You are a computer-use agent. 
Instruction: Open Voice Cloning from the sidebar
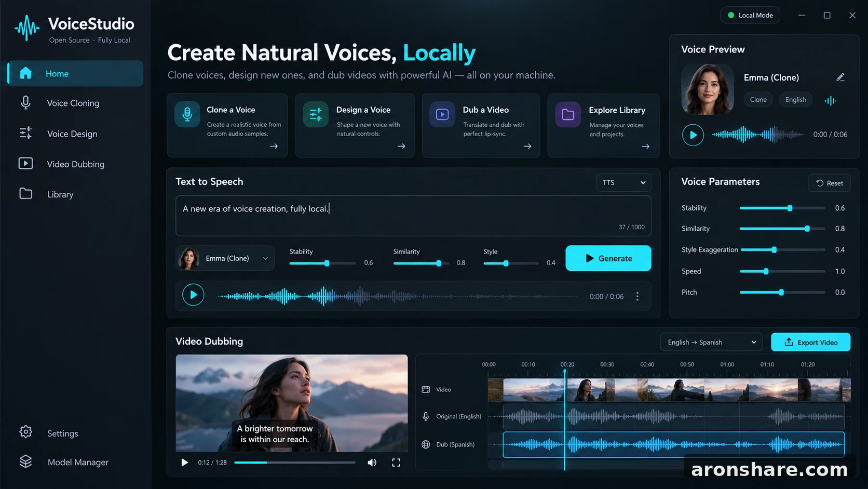tap(75, 103)
